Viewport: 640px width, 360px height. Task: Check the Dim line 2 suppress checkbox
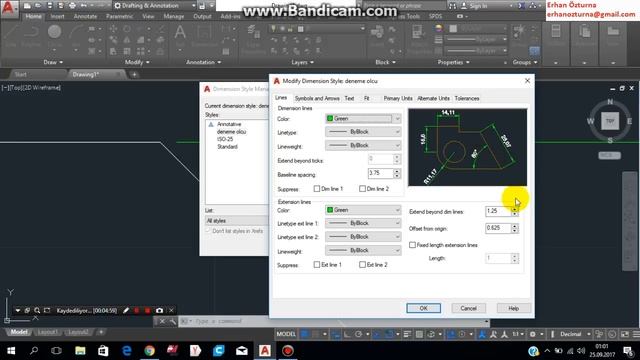tap(362, 189)
